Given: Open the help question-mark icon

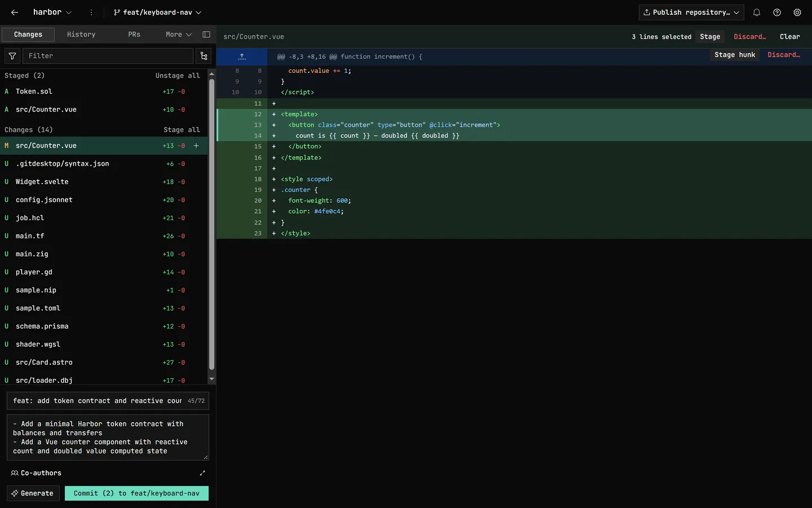Looking at the screenshot, I should (777, 12).
